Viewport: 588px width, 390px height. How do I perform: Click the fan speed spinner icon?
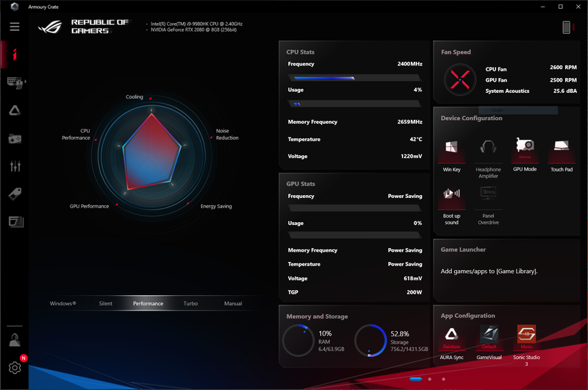coord(460,79)
